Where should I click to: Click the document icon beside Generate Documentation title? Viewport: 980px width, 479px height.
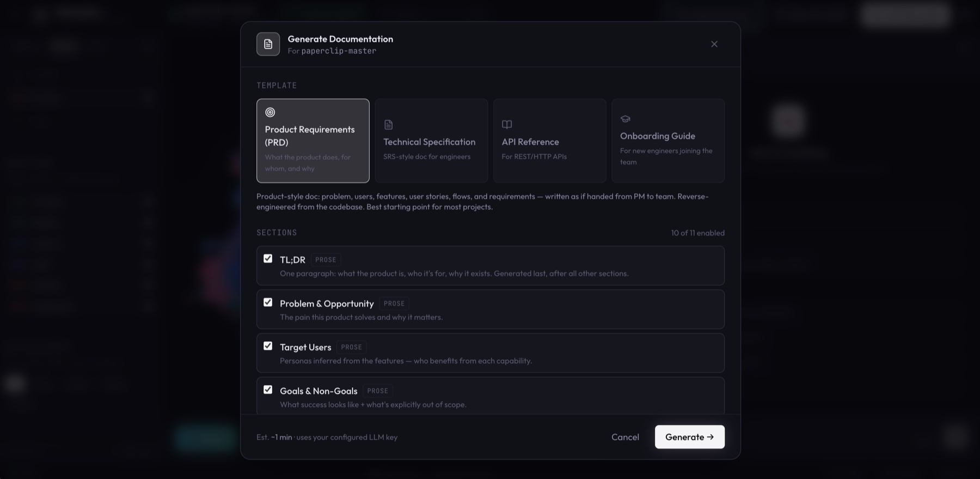pos(268,44)
